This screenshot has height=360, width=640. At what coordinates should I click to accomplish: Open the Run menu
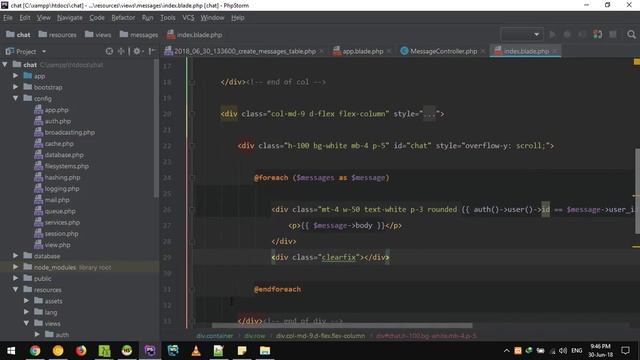pos(147,18)
